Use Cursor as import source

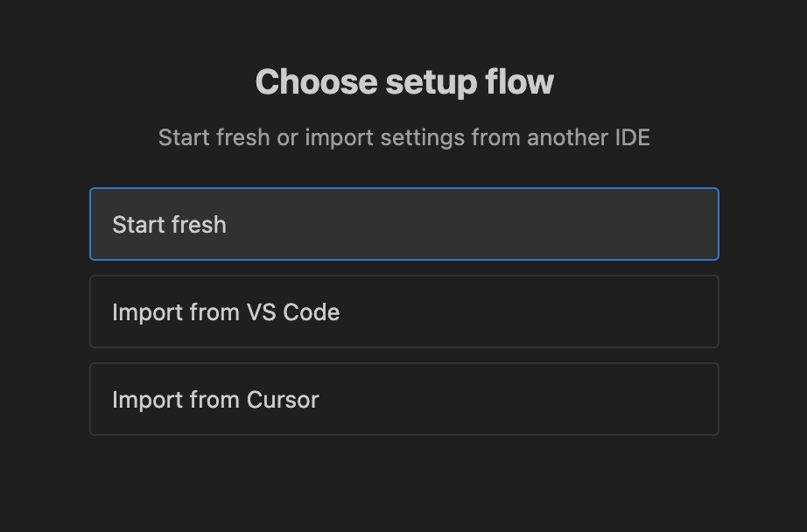pos(403,399)
